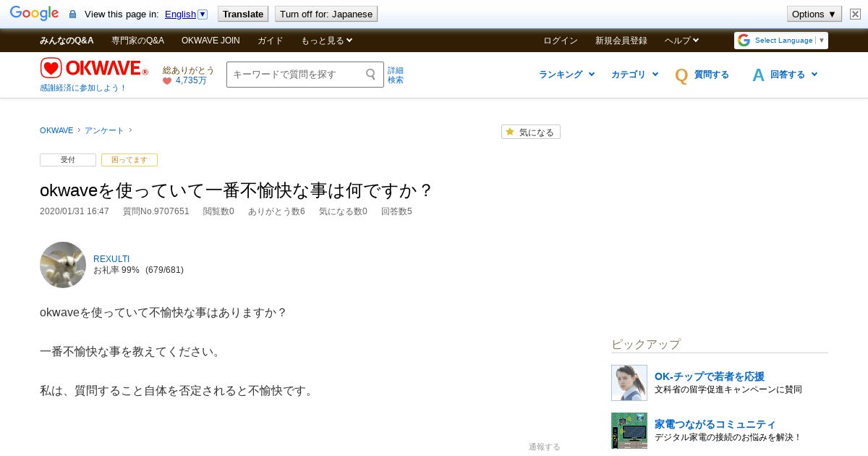The image size is (868, 456).
Task: Open ガイド menu item
Action: point(271,41)
